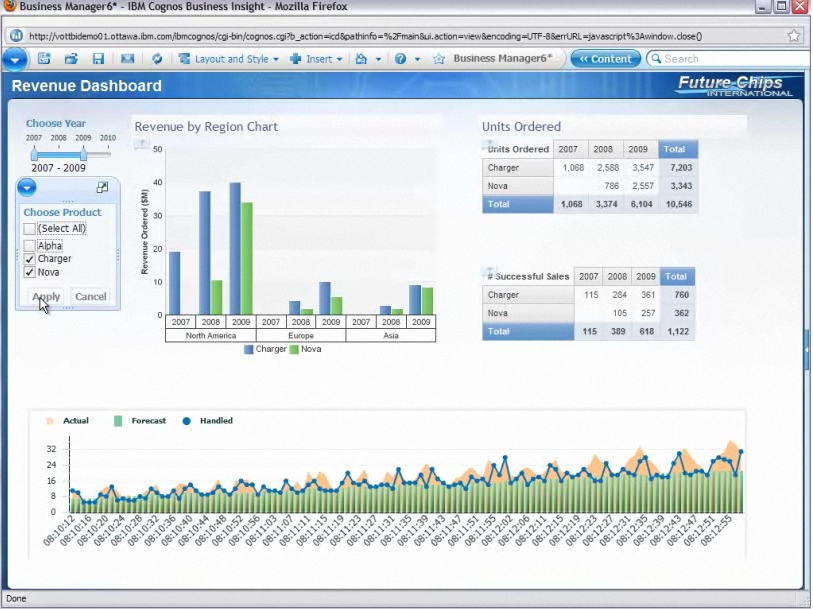Click the Help question mark icon
Viewport: 813px width, 609px height.
coord(400,59)
